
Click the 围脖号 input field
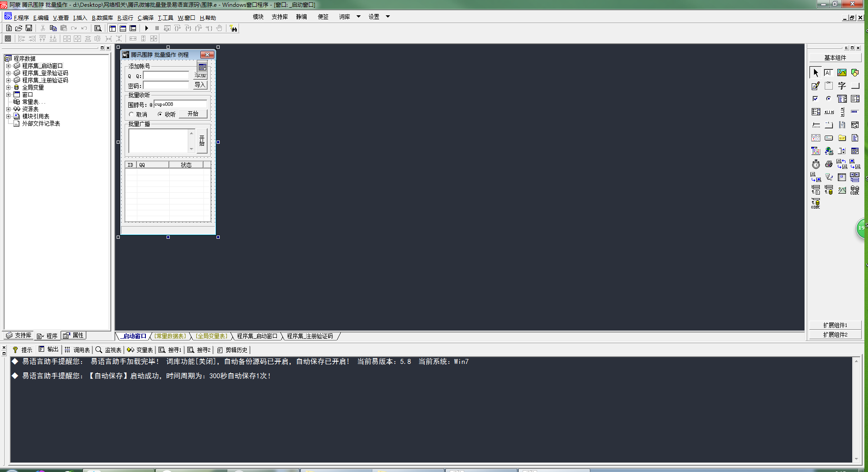(x=180, y=104)
